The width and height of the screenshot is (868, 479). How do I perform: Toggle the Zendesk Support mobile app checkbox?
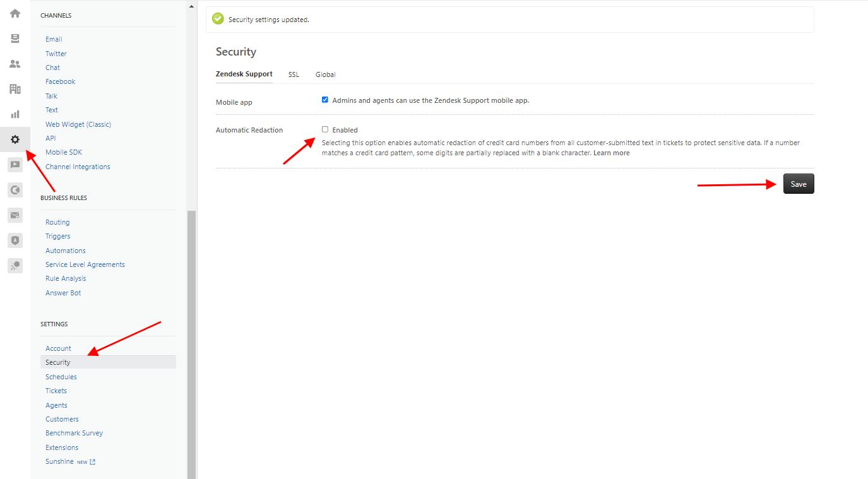[325, 100]
